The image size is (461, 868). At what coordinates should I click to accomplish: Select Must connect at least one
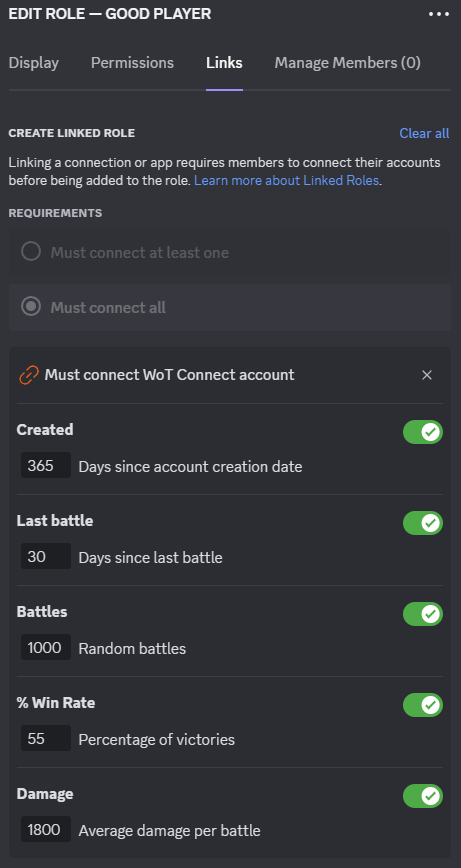pos(230,252)
